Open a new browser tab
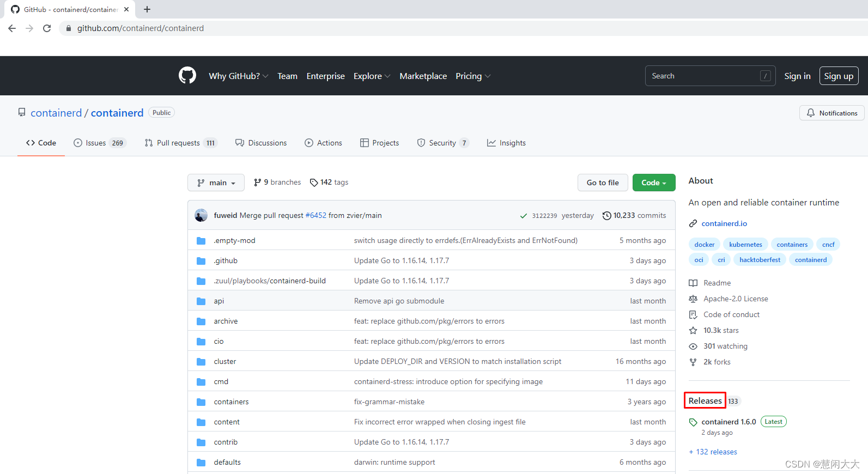Viewport: 868px width, 474px height. (147, 9)
